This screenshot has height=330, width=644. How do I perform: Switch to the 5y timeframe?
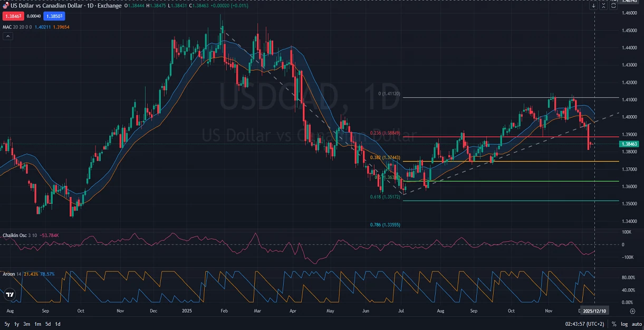point(6,324)
